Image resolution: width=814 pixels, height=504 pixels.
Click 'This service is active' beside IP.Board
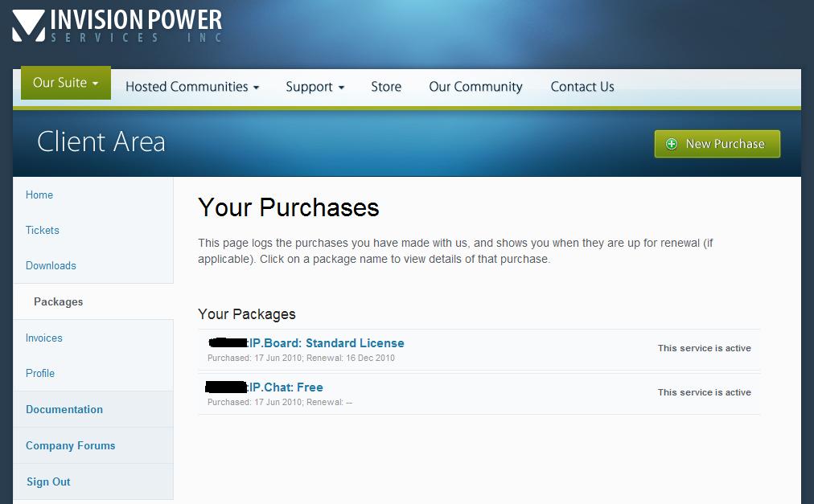[x=705, y=348]
